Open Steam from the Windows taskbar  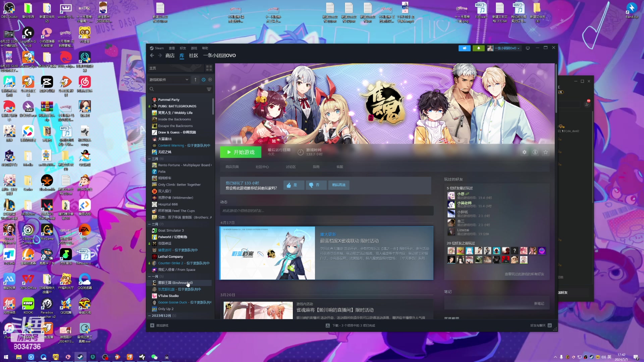click(x=80, y=357)
